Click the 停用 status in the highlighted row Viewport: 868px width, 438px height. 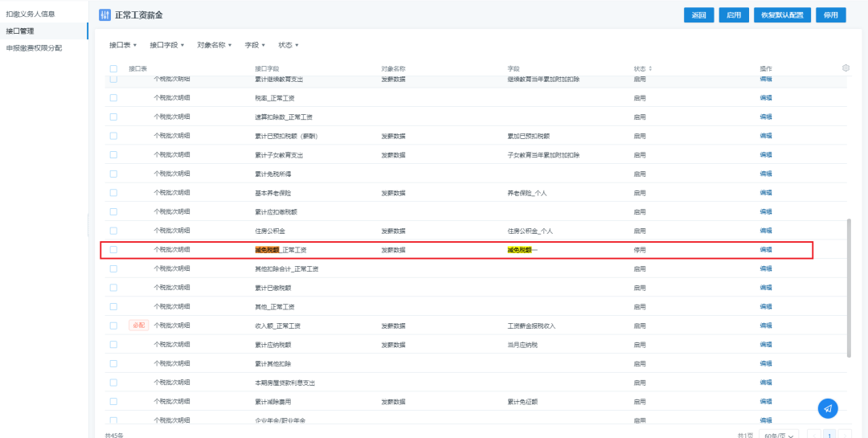(x=640, y=250)
